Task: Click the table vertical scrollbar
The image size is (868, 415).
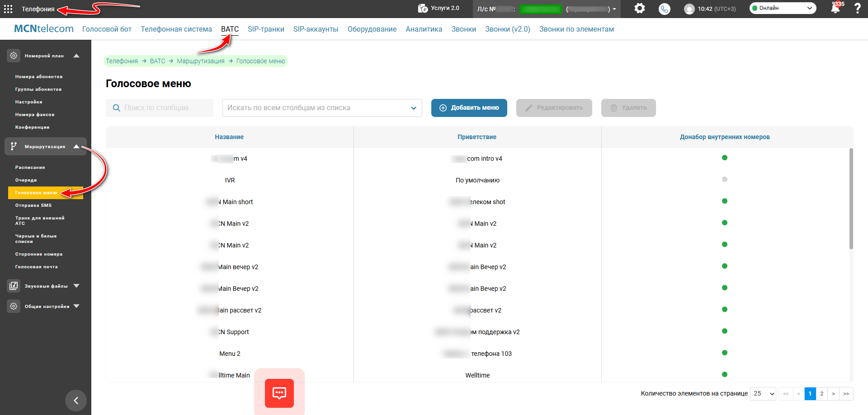Action: coord(851,199)
